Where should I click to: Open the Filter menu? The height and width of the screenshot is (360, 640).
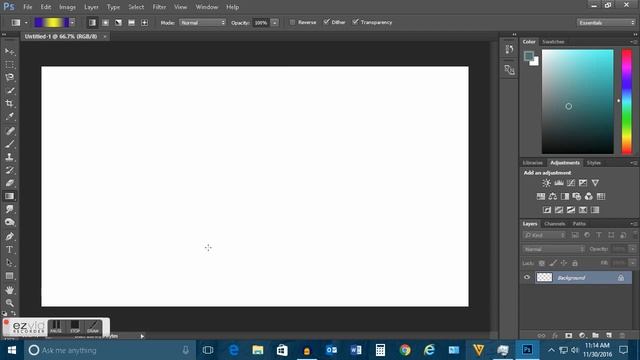click(x=159, y=7)
